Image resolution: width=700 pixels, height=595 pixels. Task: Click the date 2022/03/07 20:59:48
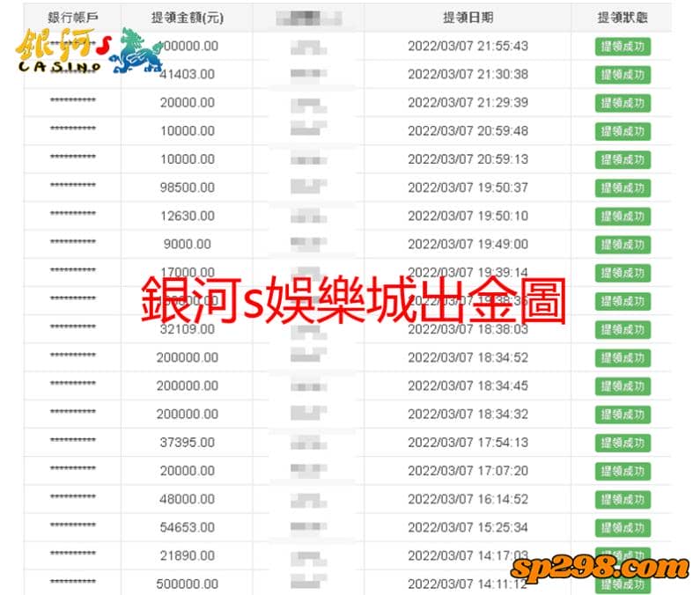point(468,131)
